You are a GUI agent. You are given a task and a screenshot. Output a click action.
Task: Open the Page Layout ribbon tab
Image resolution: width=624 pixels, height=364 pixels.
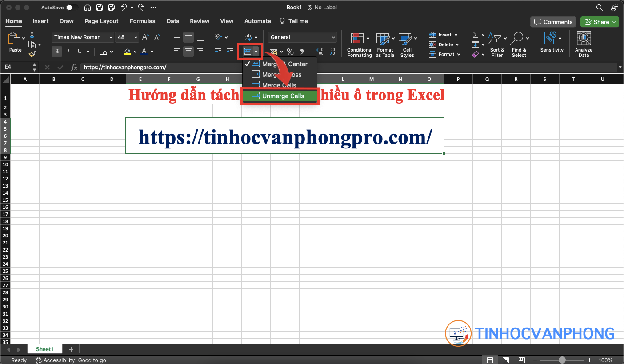(x=101, y=21)
